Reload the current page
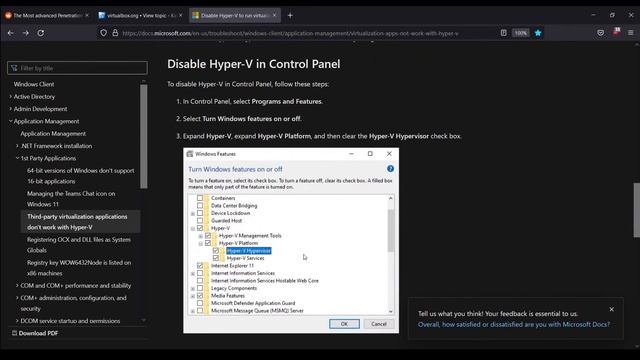The height and width of the screenshot is (360, 640). pos(41,33)
